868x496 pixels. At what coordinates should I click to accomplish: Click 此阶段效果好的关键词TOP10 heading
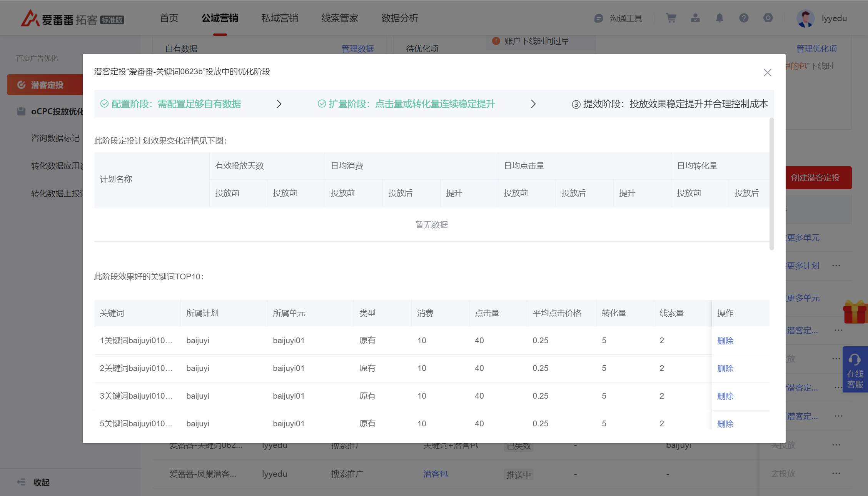[149, 277]
